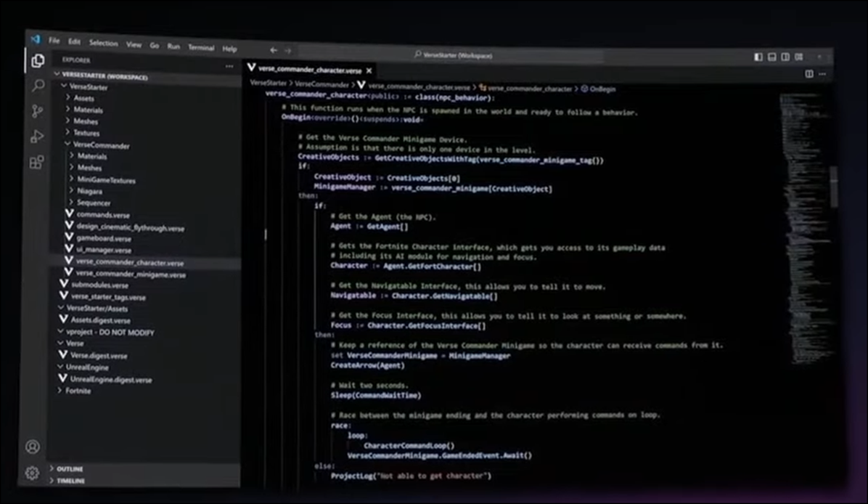Toggle the primary side bar layout icon
This screenshot has width=868, height=504.
758,57
